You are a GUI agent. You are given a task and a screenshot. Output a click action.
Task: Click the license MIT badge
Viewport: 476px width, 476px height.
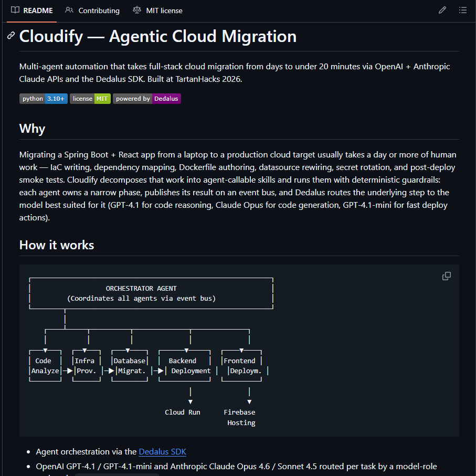point(90,99)
